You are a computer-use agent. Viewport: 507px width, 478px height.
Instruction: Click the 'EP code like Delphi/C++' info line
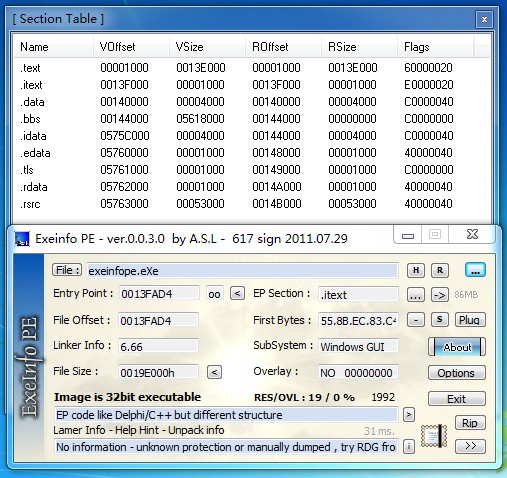[x=226, y=415]
